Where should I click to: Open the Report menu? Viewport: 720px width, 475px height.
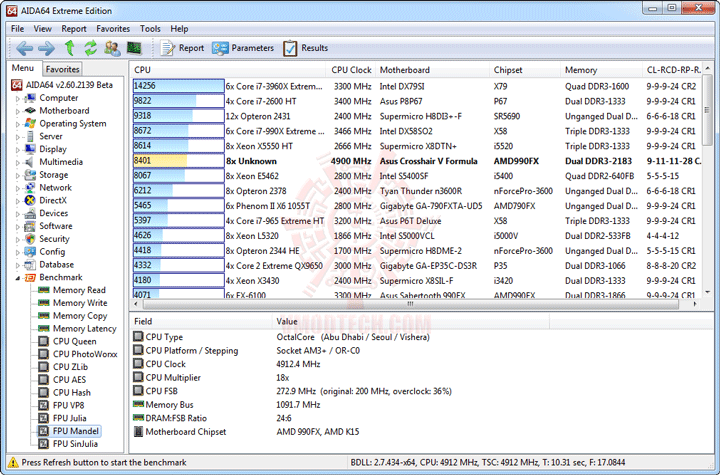[74, 28]
